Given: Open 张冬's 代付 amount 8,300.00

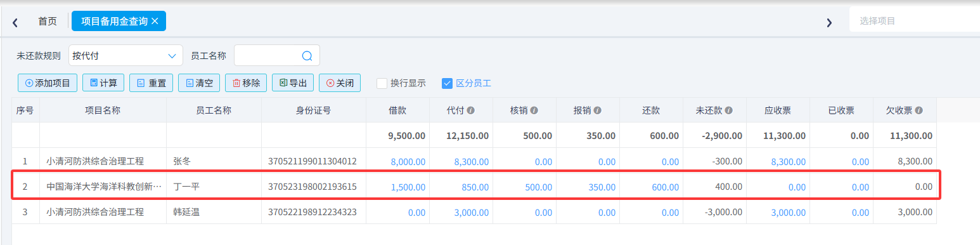Looking at the screenshot, I should (x=472, y=162).
